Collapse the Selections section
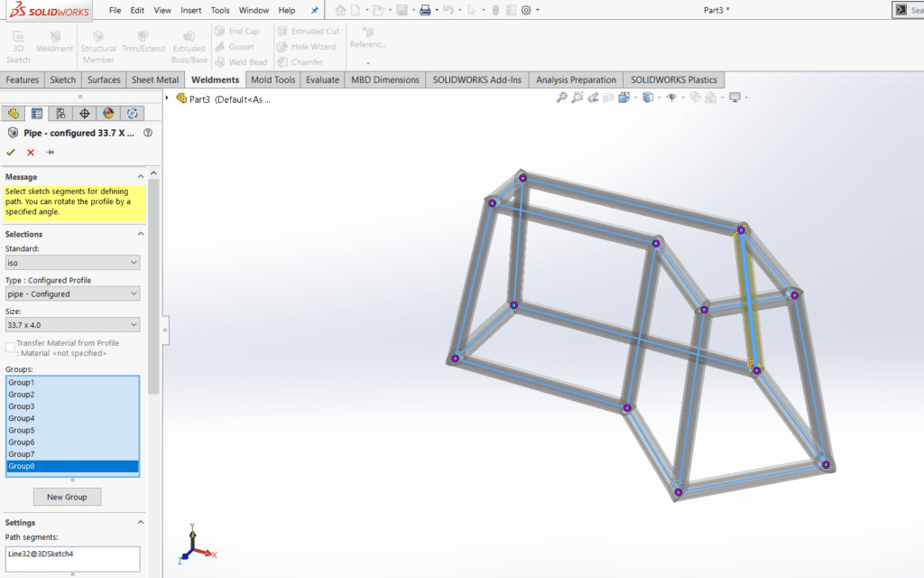The image size is (924, 578). click(140, 234)
